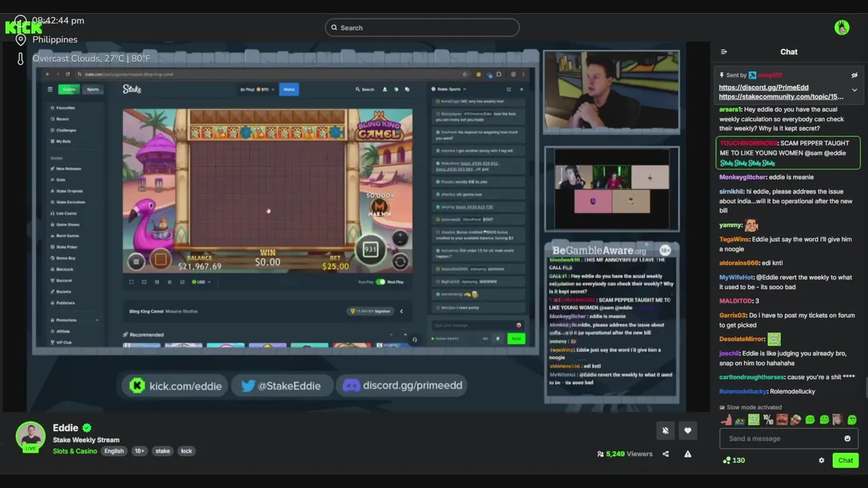The height and width of the screenshot is (488, 868).
Task: Open My Bets in Stake sidebar
Action: (61, 141)
